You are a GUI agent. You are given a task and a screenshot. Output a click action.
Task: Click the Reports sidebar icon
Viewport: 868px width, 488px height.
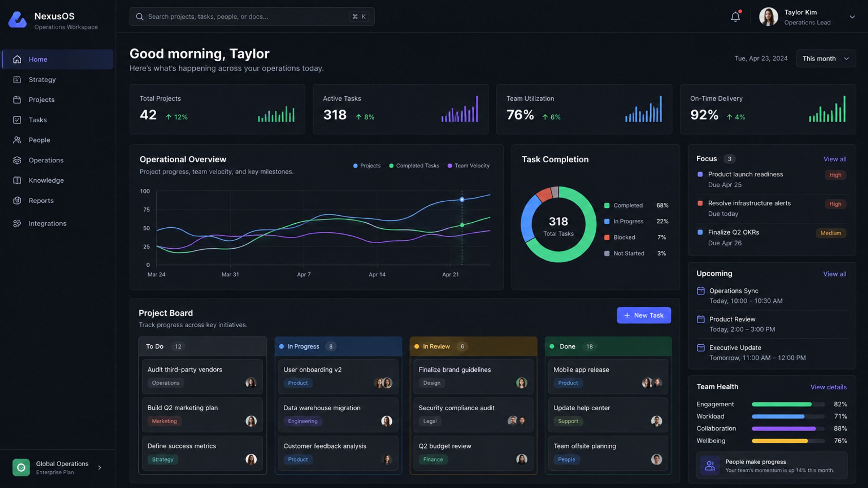coord(17,201)
